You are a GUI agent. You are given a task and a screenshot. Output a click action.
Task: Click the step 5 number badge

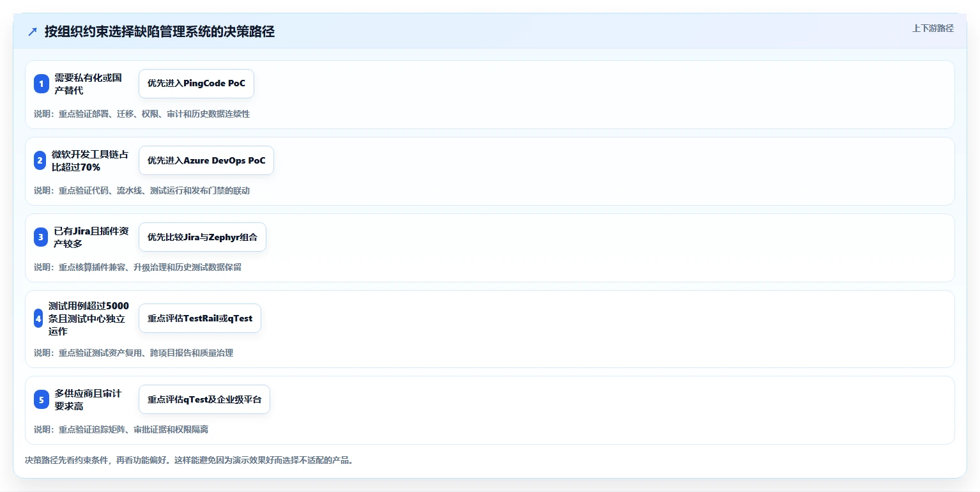pyautogui.click(x=42, y=399)
